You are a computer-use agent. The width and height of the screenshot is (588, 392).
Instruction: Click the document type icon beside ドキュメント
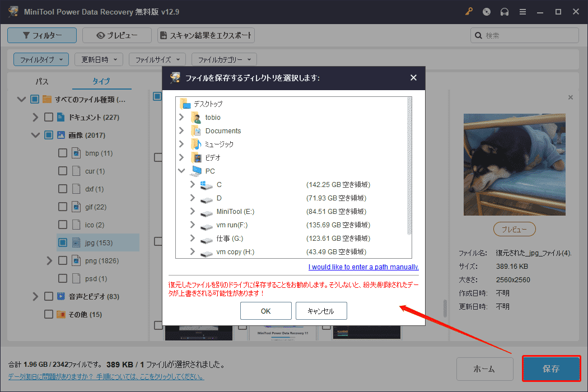pos(60,117)
